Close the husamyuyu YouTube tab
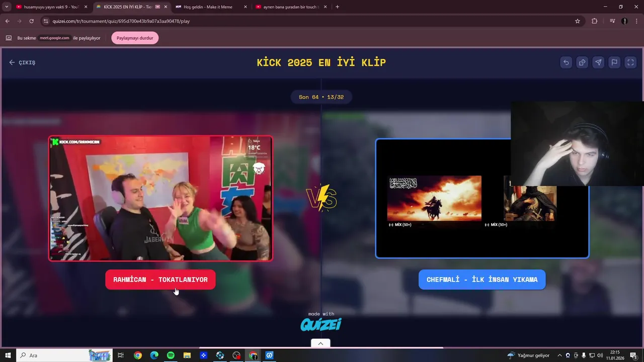 (86, 7)
